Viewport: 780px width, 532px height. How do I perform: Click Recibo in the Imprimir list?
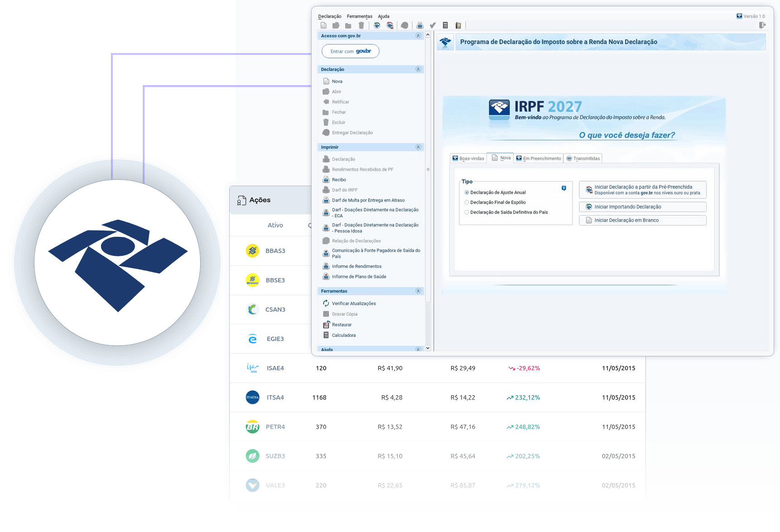[334, 180]
